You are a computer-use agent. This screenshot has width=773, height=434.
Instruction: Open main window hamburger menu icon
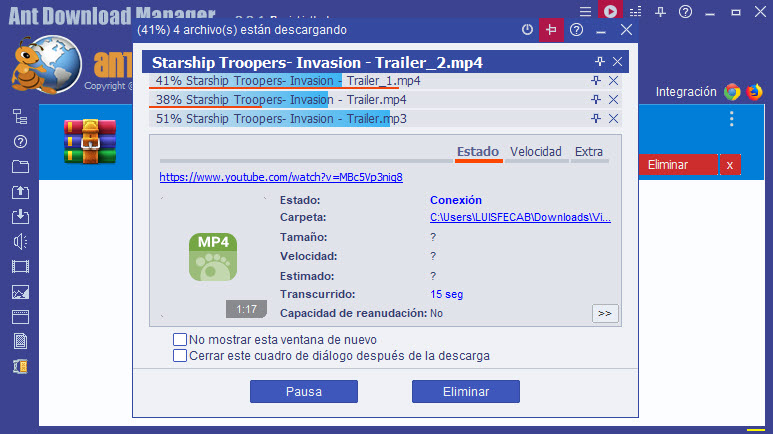(x=585, y=11)
